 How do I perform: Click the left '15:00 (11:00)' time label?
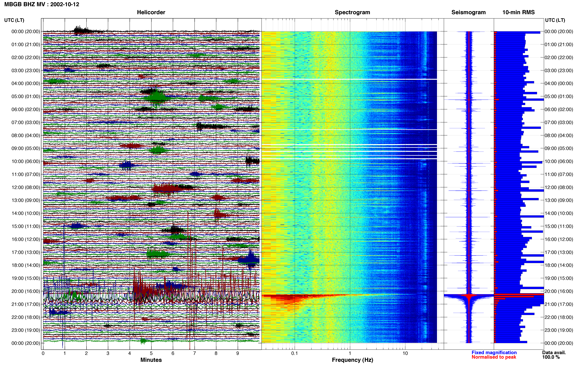(26, 226)
